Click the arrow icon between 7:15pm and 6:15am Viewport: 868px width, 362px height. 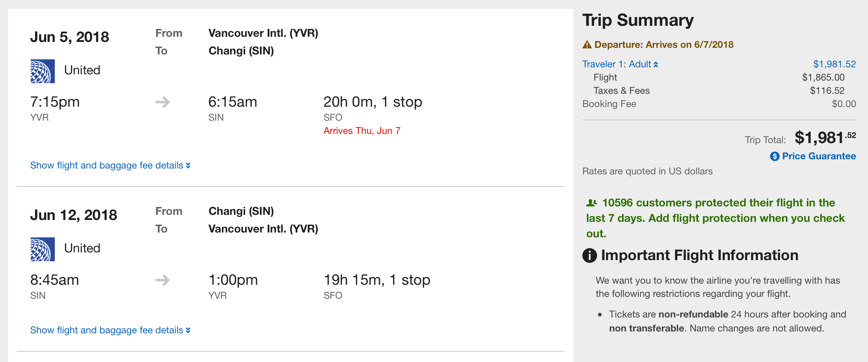(x=162, y=102)
